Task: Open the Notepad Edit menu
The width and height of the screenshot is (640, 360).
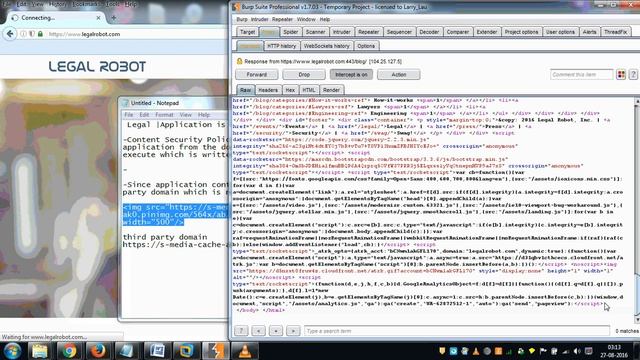Action: [144, 115]
